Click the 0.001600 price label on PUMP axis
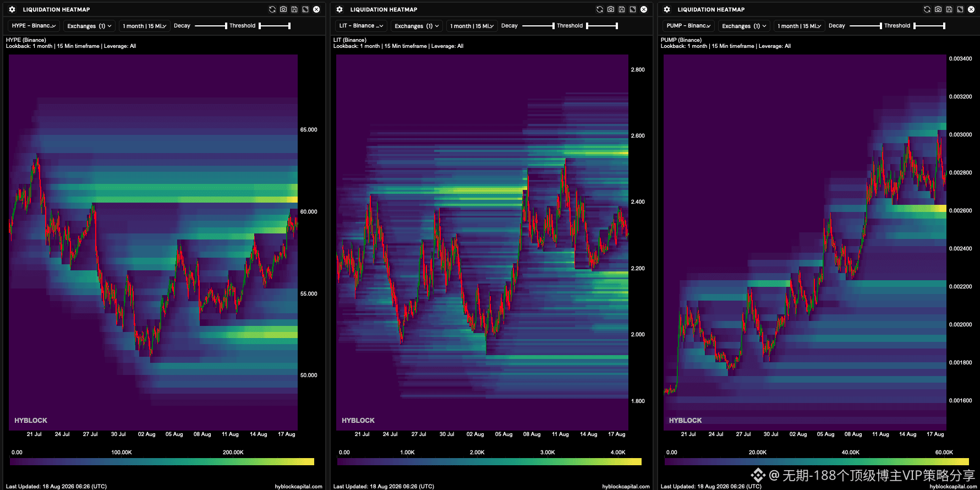Image resolution: width=980 pixels, height=490 pixels. coord(961,401)
